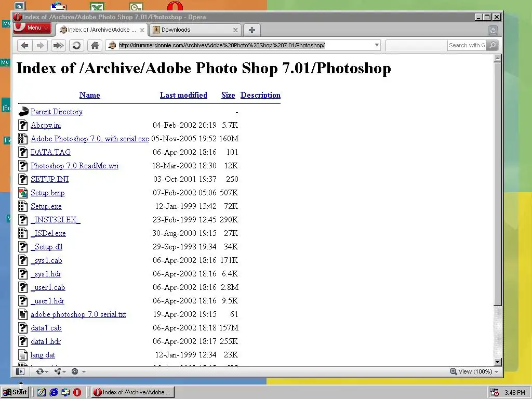Open the Opera Unite icon in status bar
The image size is (532, 399).
pyautogui.click(x=58, y=371)
